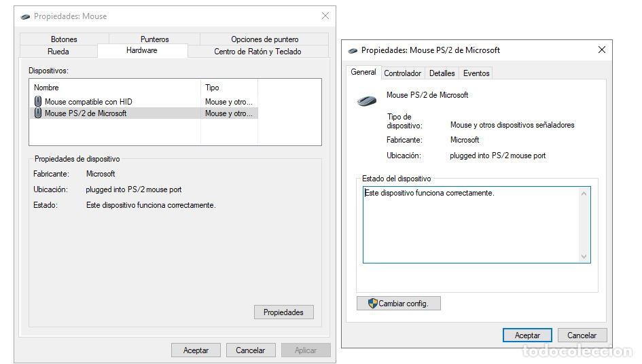Click Aceptar in the Propiedades: Mouse window
The image size is (642, 364).
pyautogui.click(x=196, y=350)
